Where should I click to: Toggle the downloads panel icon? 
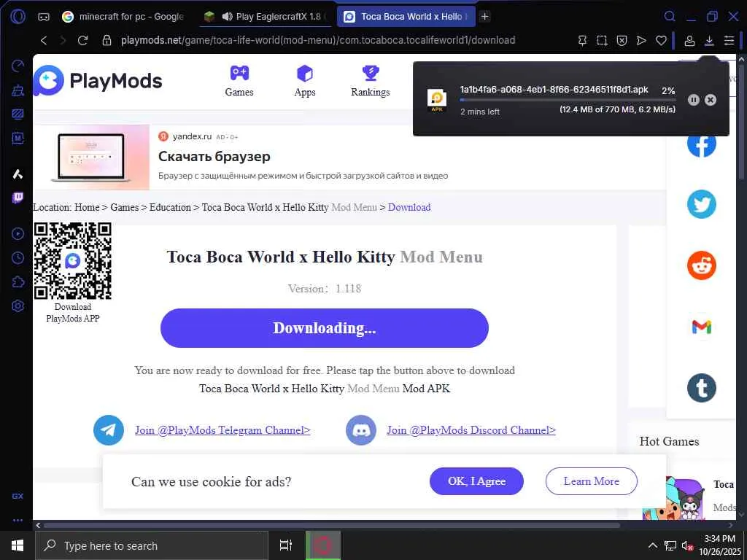(709, 41)
